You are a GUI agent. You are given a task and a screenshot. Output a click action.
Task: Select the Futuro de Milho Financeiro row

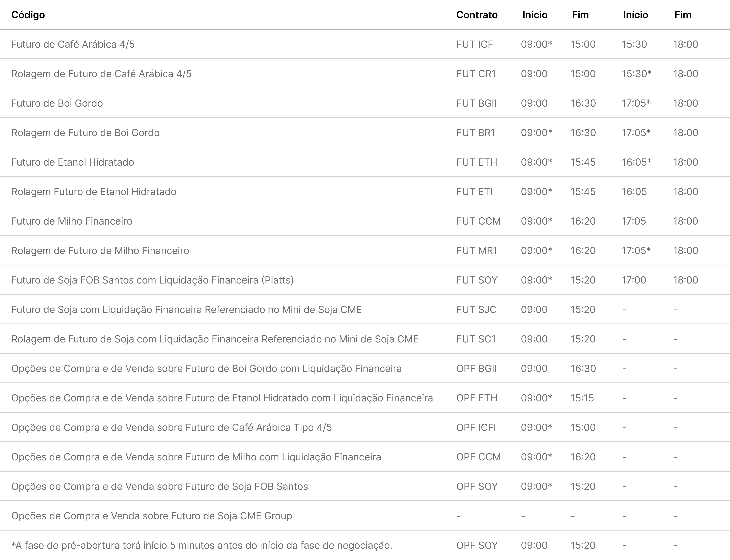click(x=365, y=221)
